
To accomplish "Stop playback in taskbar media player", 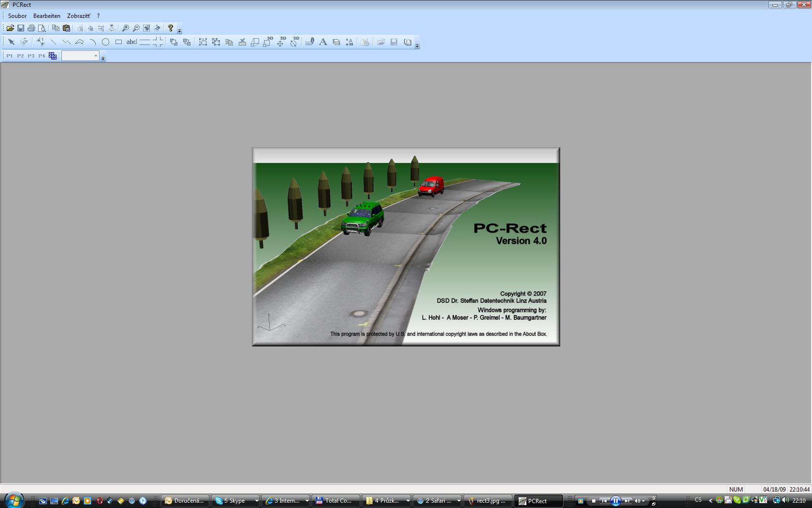I will click(594, 501).
